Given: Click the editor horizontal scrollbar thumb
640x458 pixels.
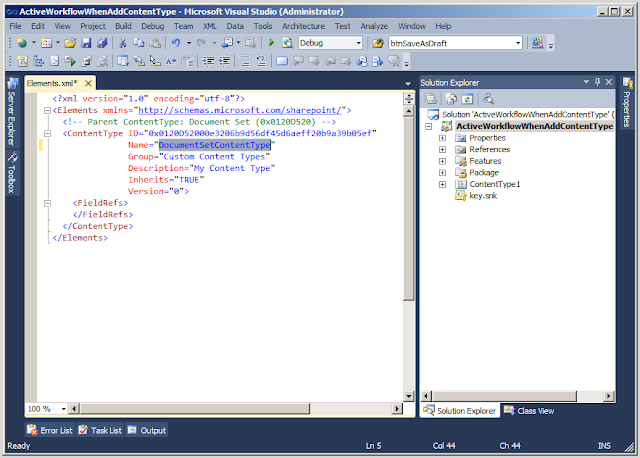Looking at the screenshot, I should (x=195, y=409).
